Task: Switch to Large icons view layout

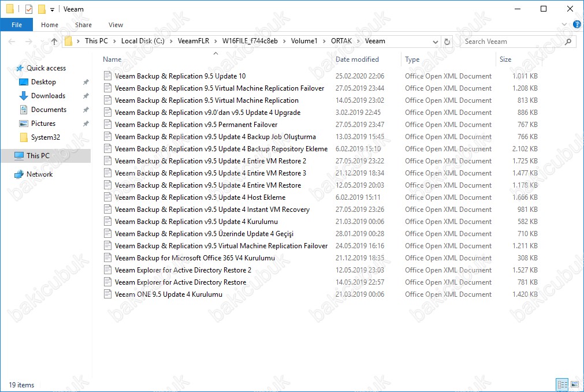Action: click(575, 384)
